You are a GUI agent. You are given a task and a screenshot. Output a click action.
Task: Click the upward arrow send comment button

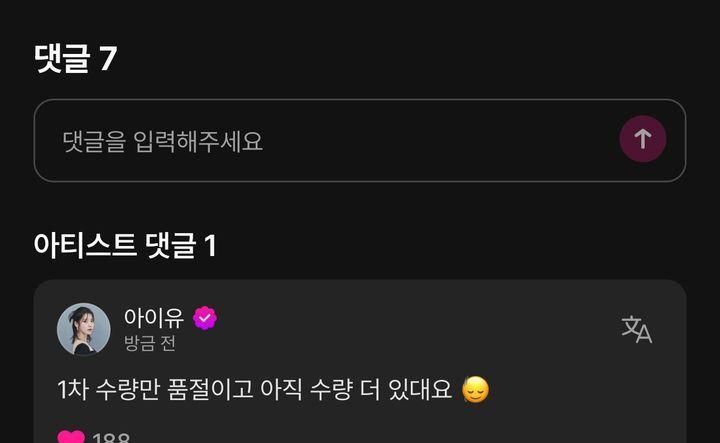pyautogui.click(x=642, y=139)
